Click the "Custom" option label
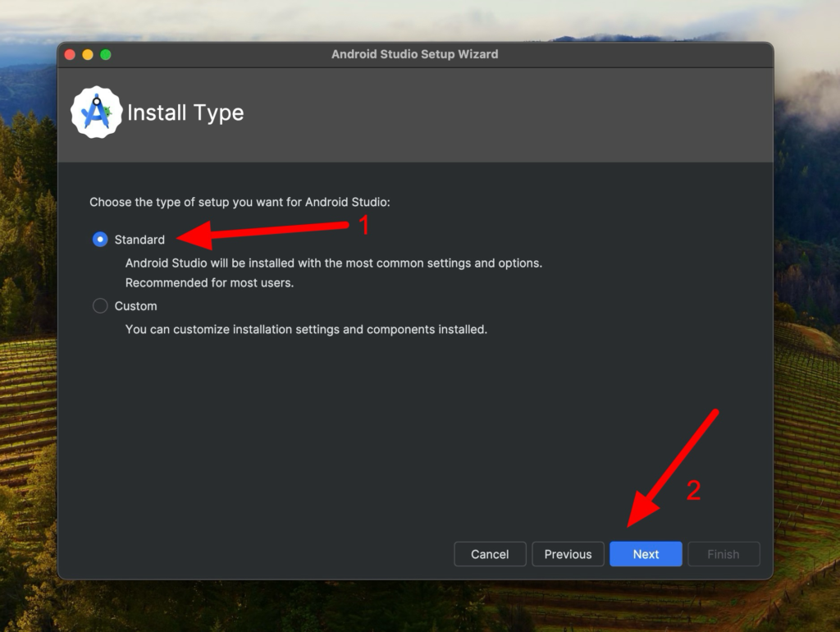840x632 pixels. [135, 306]
